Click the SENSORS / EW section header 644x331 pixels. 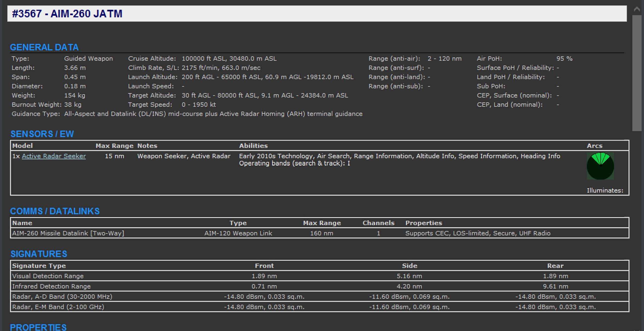coord(42,134)
